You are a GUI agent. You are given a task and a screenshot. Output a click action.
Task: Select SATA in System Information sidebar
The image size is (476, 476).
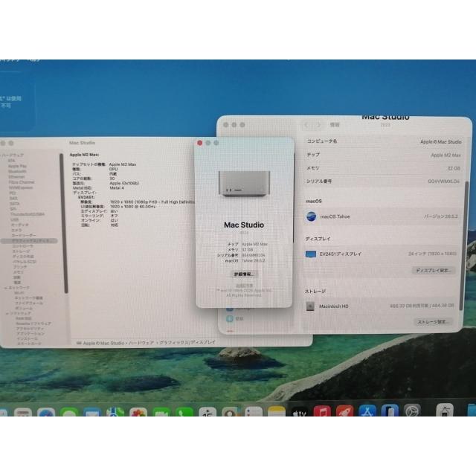coord(14,204)
